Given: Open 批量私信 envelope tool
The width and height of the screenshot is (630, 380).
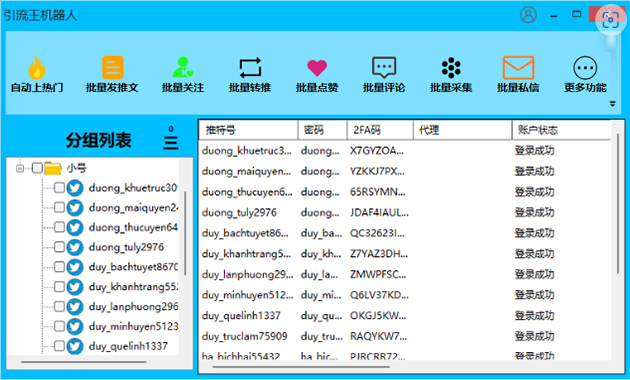Looking at the screenshot, I should (518, 74).
